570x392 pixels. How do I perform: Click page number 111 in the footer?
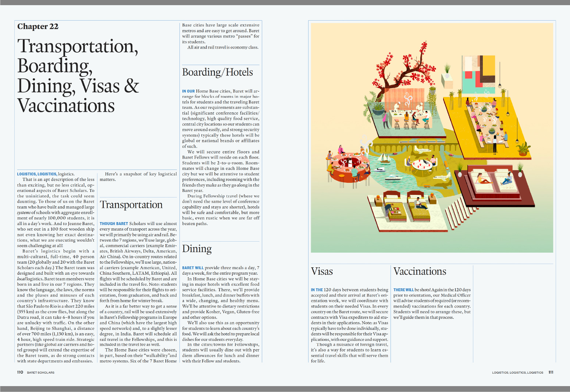(551, 372)
